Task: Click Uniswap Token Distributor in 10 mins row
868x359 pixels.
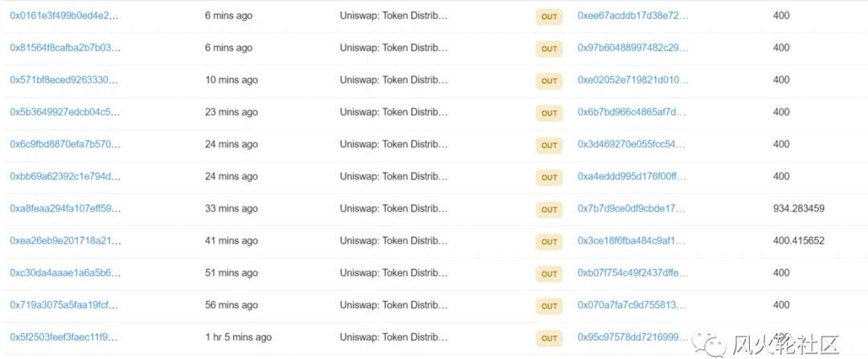Action: pos(393,80)
